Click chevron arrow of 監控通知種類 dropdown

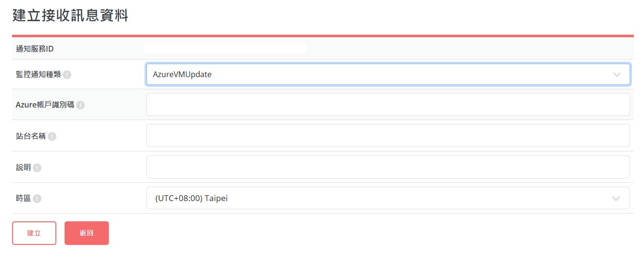[616, 75]
